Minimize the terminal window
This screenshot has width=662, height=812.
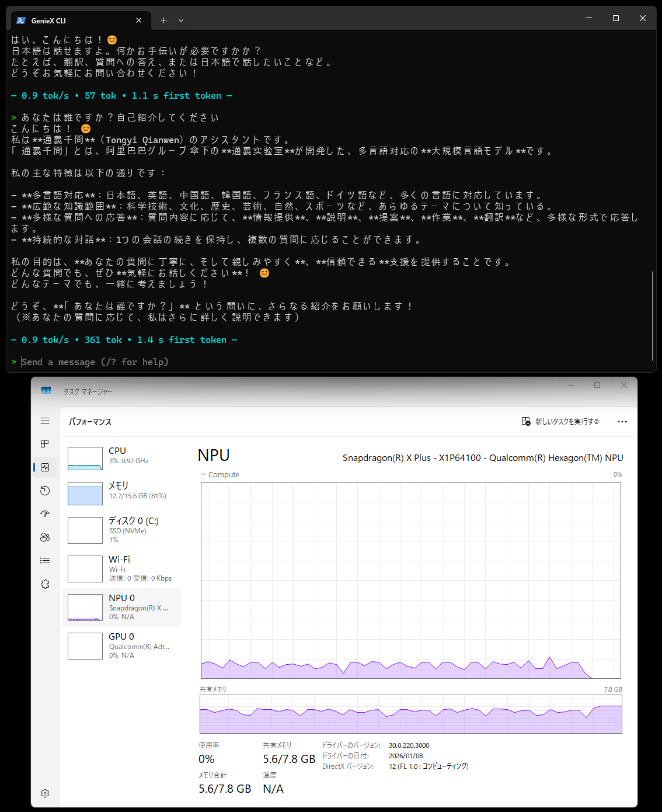589,18
